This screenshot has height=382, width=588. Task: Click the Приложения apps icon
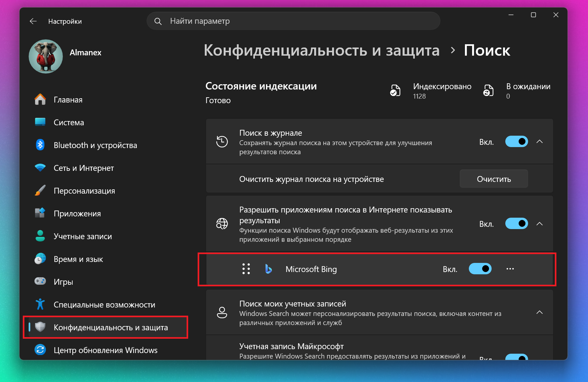40,213
